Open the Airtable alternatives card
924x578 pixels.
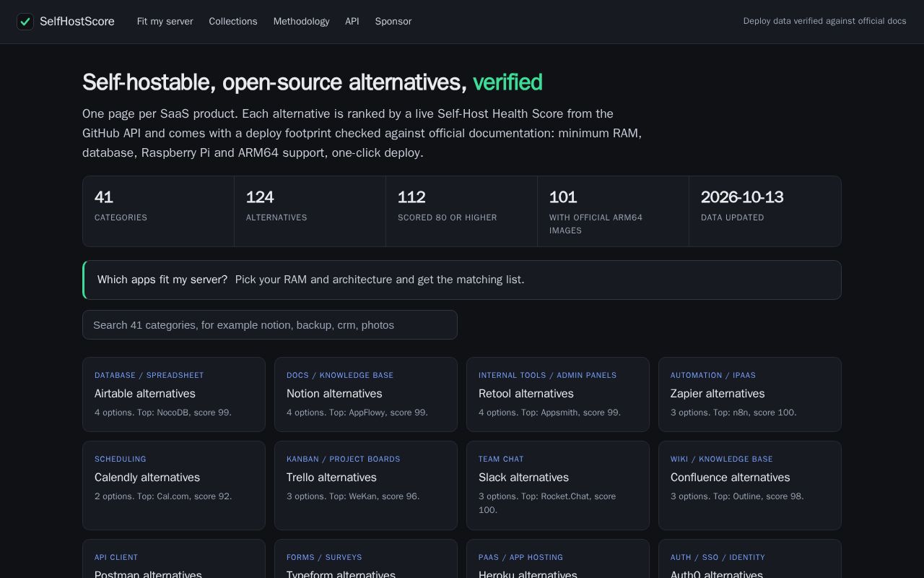tap(174, 394)
